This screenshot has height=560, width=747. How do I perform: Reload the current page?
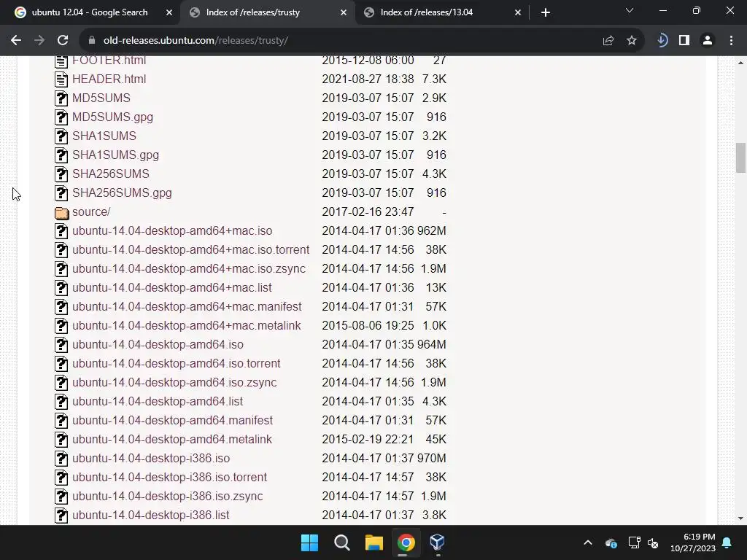click(x=63, y=41)
